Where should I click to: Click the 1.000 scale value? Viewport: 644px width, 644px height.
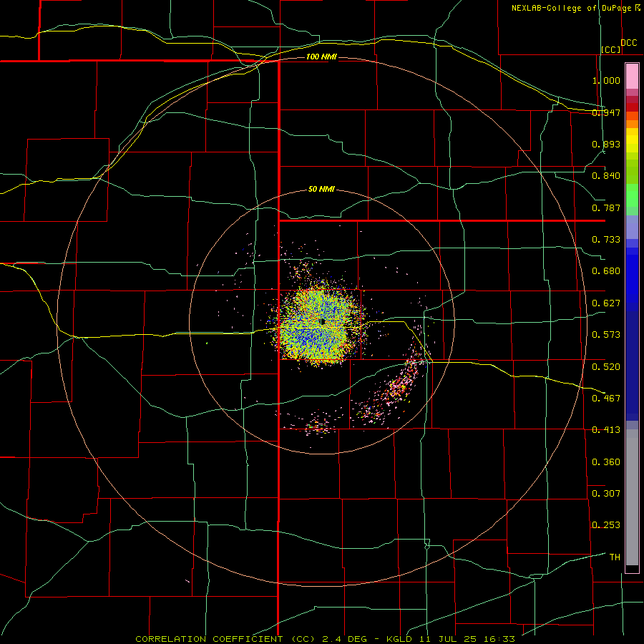click(x=606, y=80)
